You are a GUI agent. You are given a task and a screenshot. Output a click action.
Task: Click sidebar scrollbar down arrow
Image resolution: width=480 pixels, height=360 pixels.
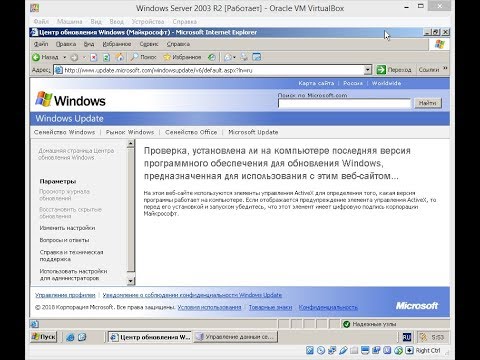131,281
